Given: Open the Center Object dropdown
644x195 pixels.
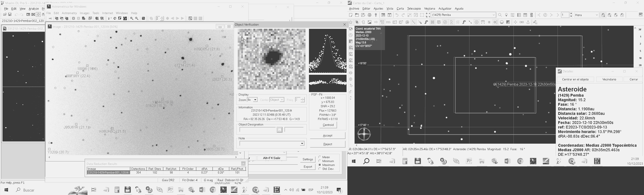Looking at the screenshot, I should (x=282, y=100).
